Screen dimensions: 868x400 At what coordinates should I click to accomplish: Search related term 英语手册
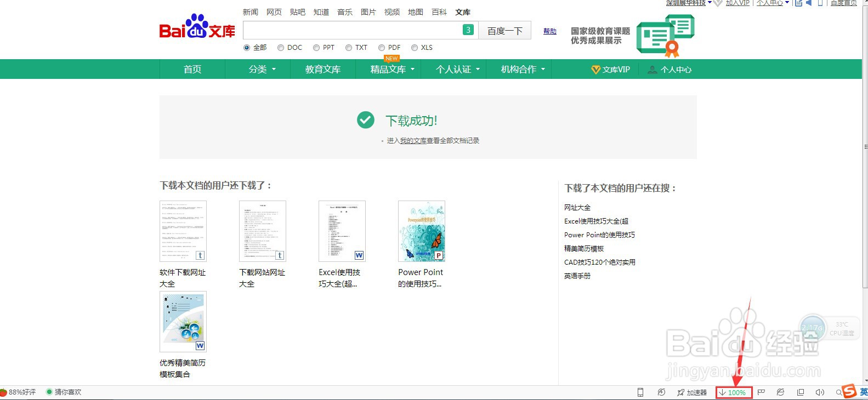click(577, 276)
